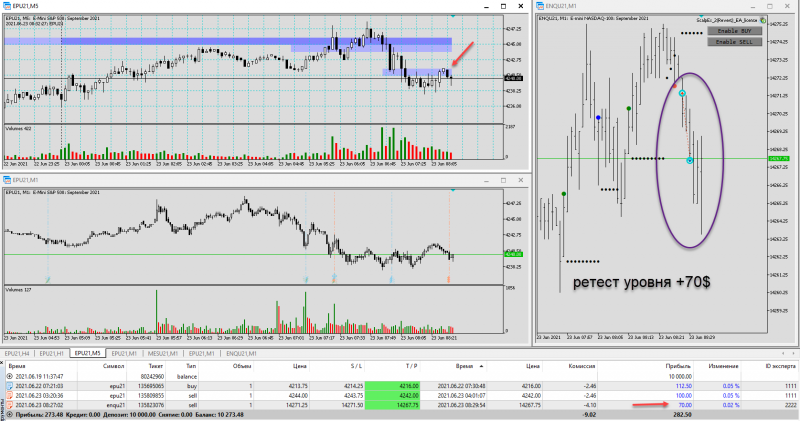Click the S / L column header

(356, 366)
